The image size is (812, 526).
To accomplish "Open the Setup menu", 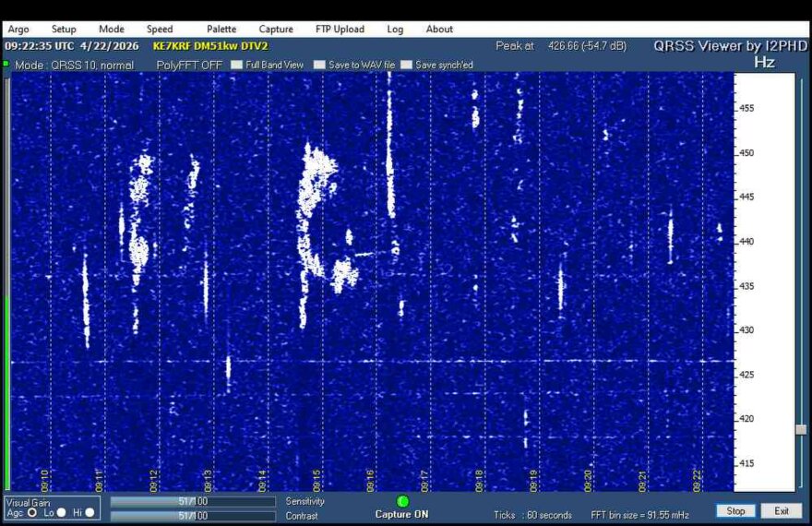I will pos(64,30).
